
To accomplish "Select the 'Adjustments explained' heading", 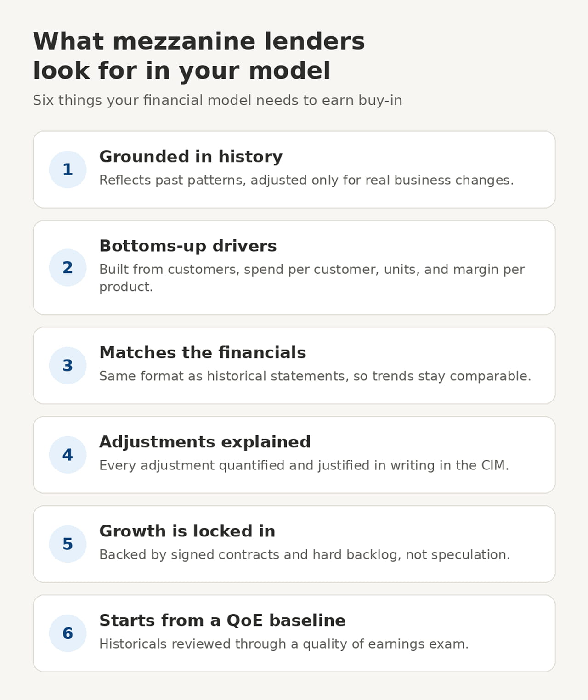I will [205, 442].
